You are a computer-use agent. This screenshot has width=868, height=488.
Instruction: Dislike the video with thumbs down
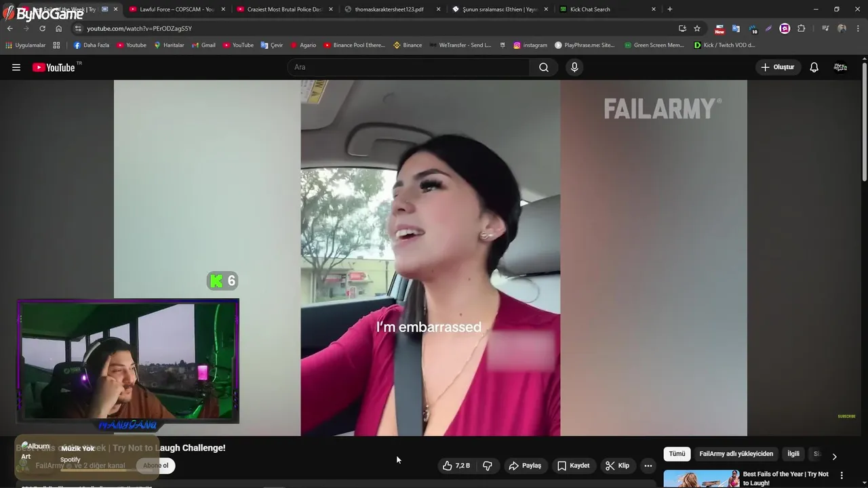pyautogui.click(x=488, y=466)
